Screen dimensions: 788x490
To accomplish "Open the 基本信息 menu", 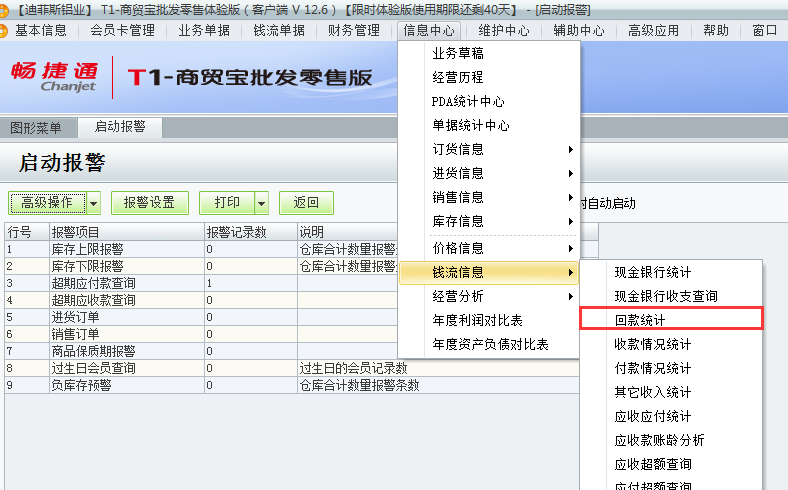I will click(41, 31).
